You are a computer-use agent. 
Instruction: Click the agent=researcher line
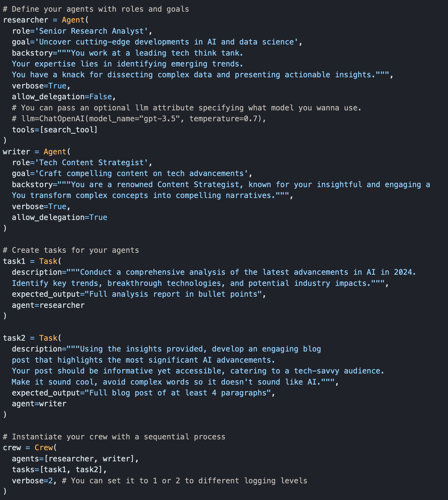point(48,305)
